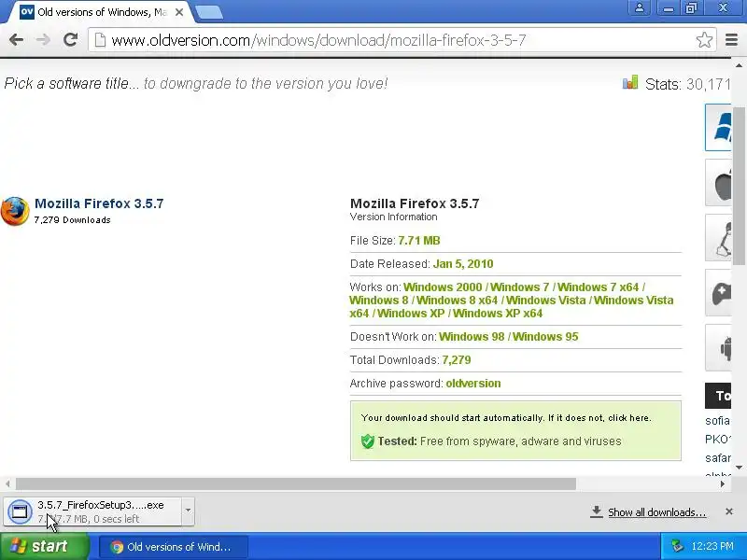Close the Old versions tab
747x560 pixels.
point(179,12)
